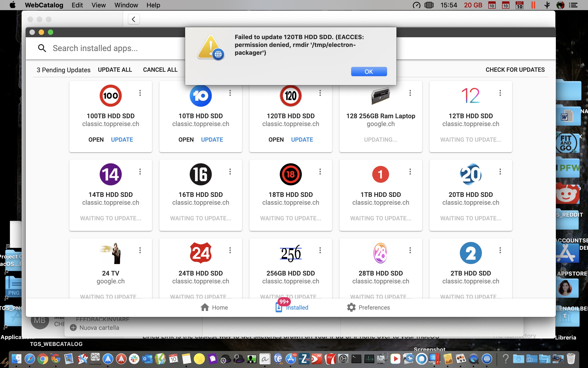The width and height of the screenshot is (588, 368).
Task: Click the blue 10 app icon
Action: click(x=201, y=96)
